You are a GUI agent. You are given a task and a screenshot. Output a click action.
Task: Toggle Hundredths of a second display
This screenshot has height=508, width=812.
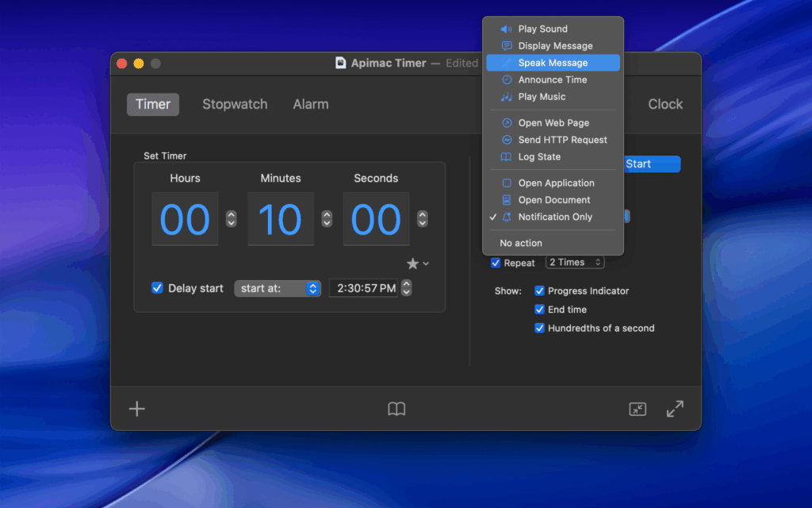click(540, 328)
